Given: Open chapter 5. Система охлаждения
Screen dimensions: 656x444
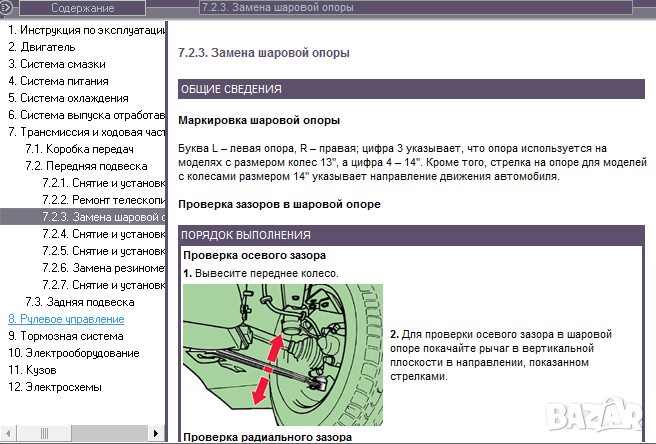Looking at the screenshot, I should [68, 98].
